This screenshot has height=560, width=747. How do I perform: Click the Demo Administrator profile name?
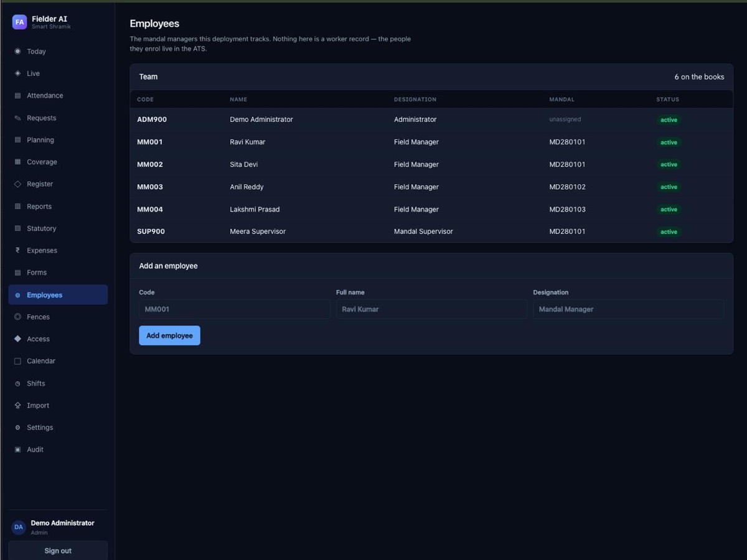[x=63, y=523]
